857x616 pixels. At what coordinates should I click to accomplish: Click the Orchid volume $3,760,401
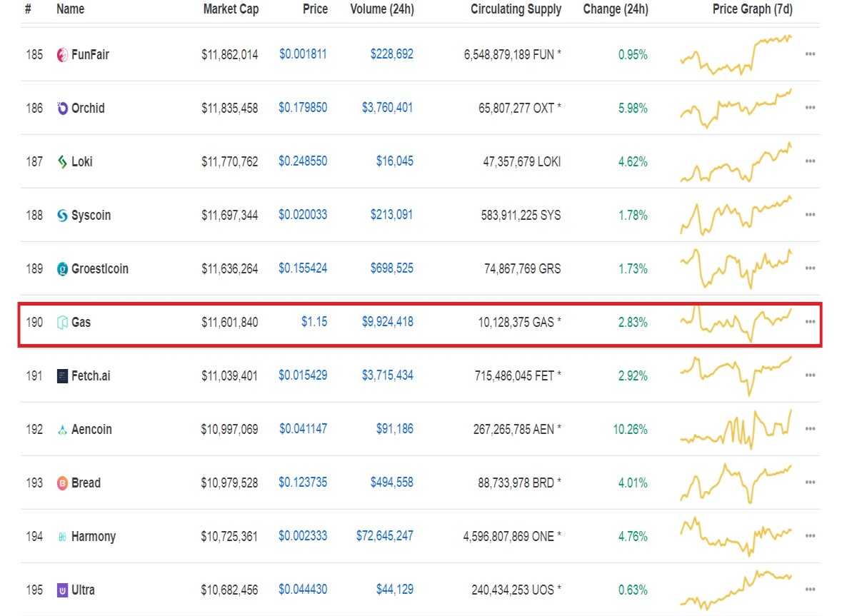pyautogui.click(x=387, y=108)
